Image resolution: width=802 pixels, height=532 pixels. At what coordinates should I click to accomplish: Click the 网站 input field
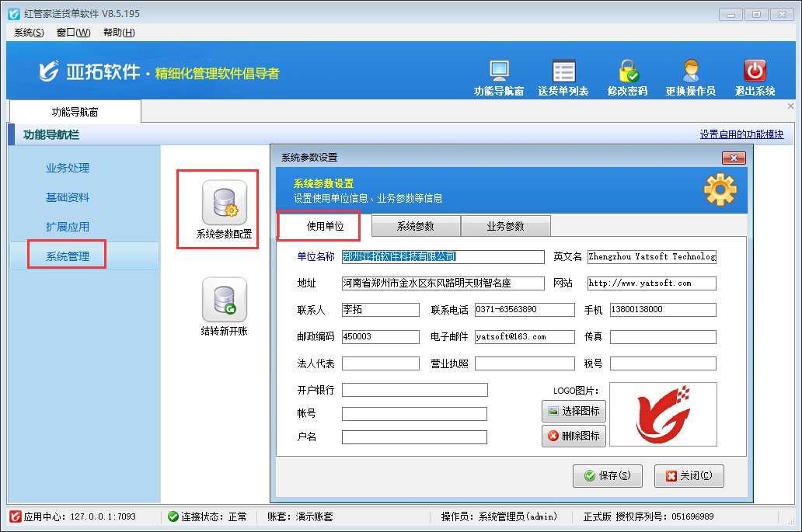pos(651,283)
